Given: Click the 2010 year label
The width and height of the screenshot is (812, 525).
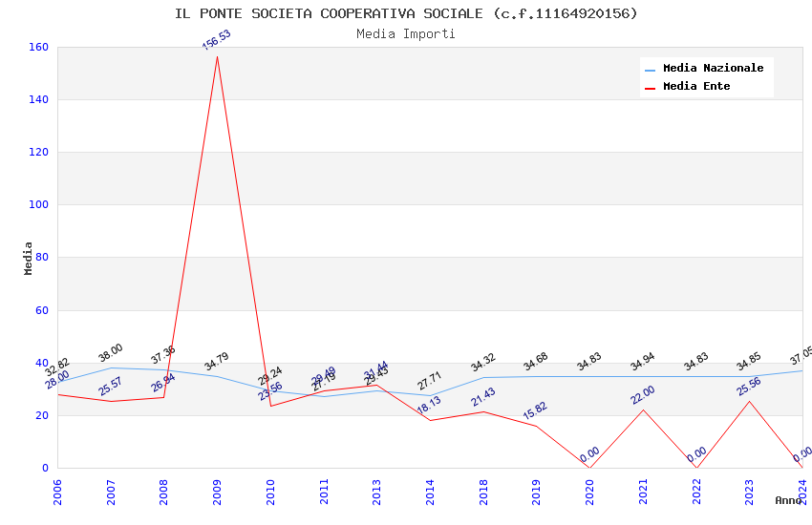Looking at the screenshot, I should (270, 492).
